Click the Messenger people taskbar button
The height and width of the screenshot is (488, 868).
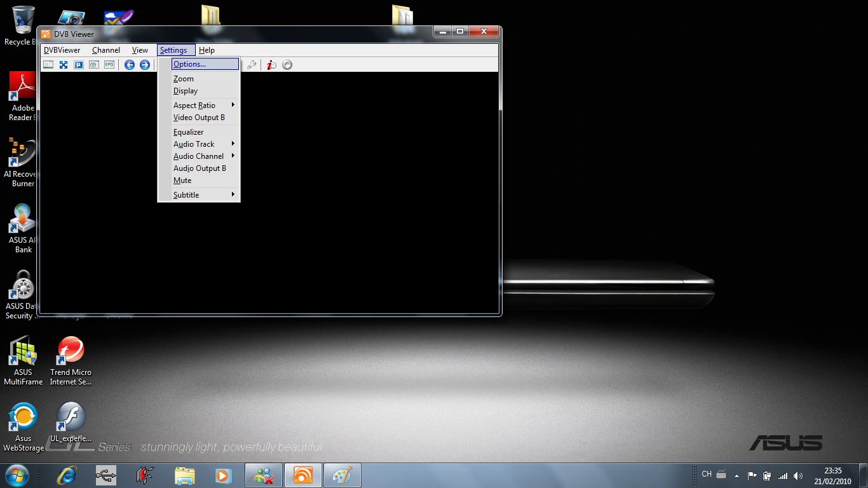tap(264, 475)
